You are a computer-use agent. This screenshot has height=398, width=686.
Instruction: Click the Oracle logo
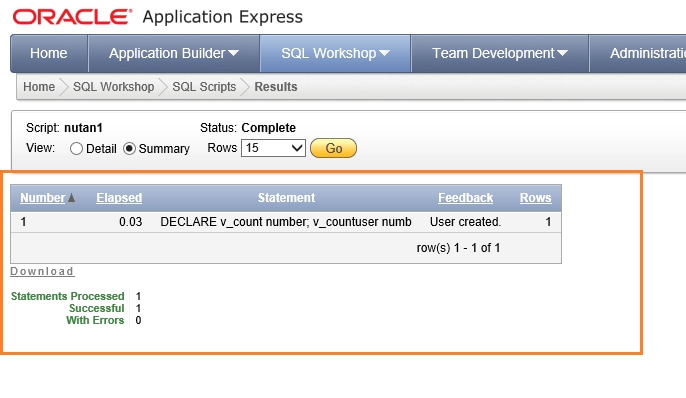[72, 17]
